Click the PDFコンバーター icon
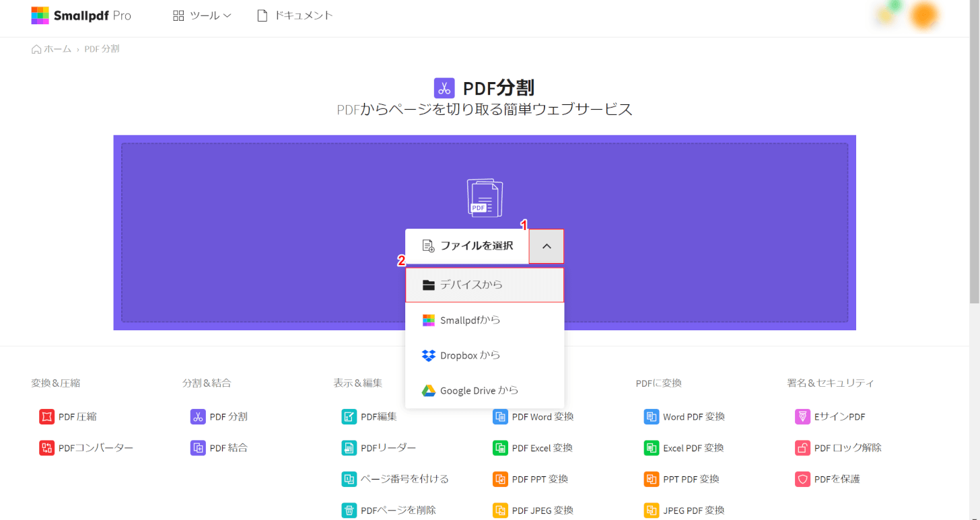The height and width of the screenshot is (520, 980). pos(46,447)
